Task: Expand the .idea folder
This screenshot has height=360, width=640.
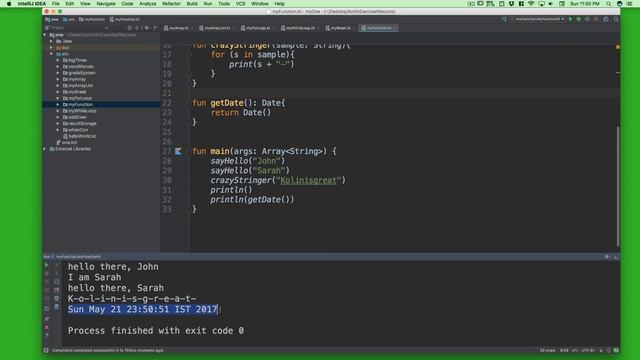Action: (x=51, y=41)
